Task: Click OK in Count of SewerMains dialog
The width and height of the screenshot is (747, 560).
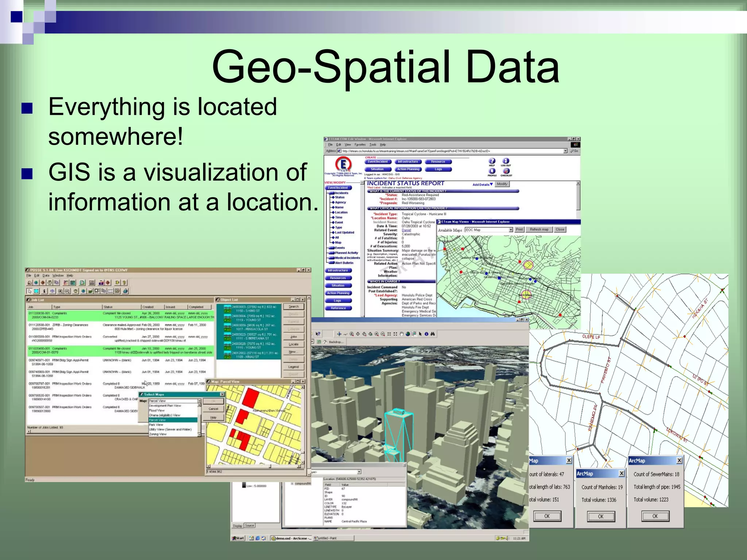Action: click(655, 516)
